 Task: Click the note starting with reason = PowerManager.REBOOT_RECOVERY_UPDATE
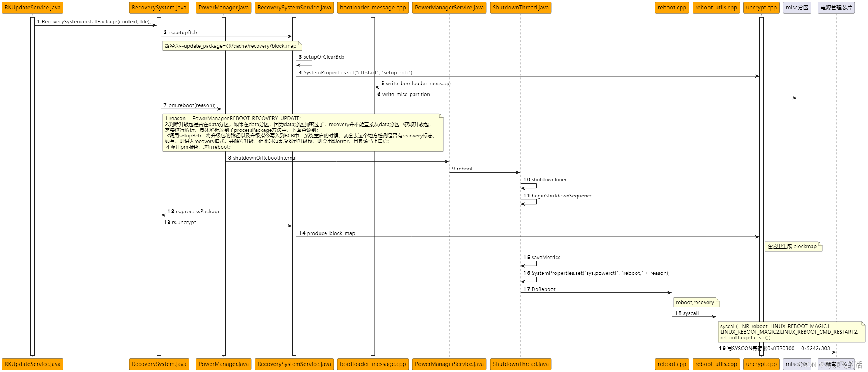pos(303,133)
